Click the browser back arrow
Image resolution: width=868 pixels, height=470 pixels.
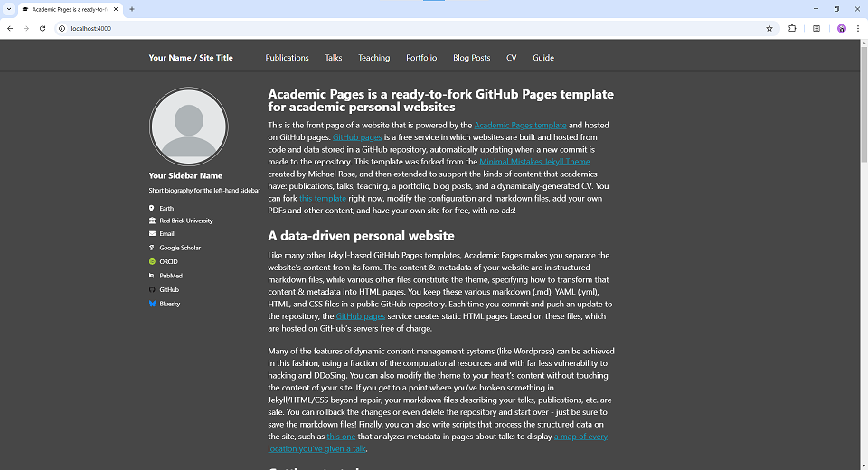click(10, 28)
